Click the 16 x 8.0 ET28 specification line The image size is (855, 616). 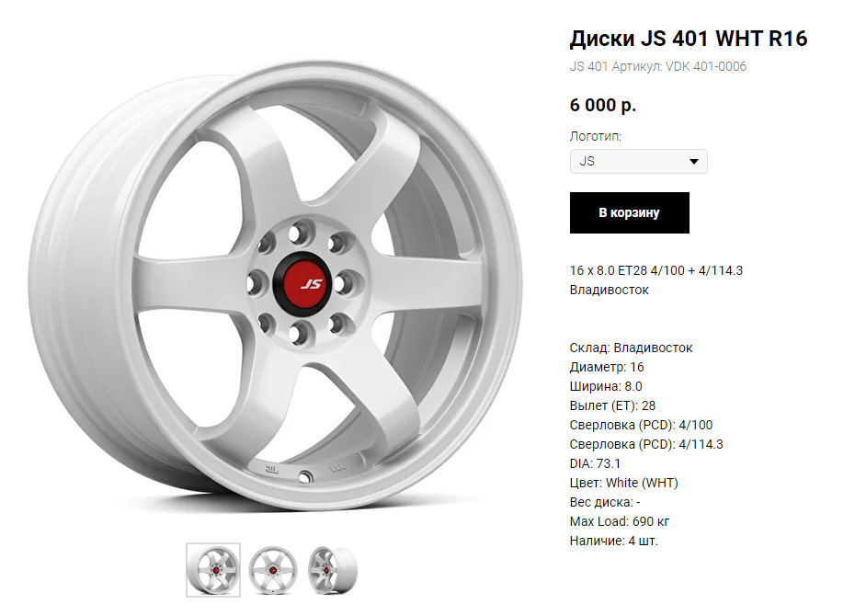[656, 270]
